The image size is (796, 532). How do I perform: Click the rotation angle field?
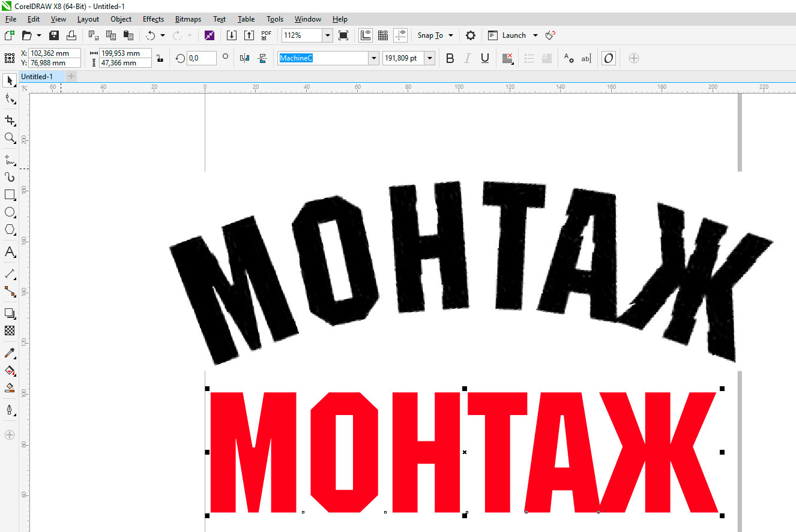coord(201,58)
